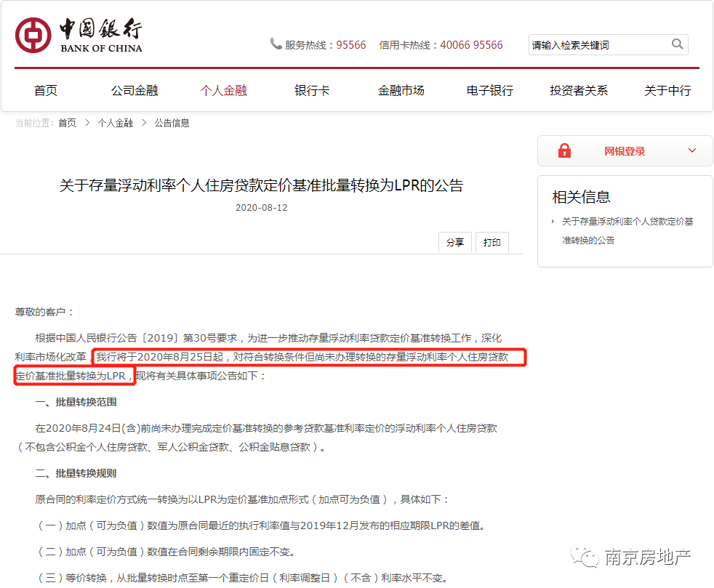The height and width of the screenshot is (588, 714).
Task: Click the 分享 button
Action: pos(455,242)
